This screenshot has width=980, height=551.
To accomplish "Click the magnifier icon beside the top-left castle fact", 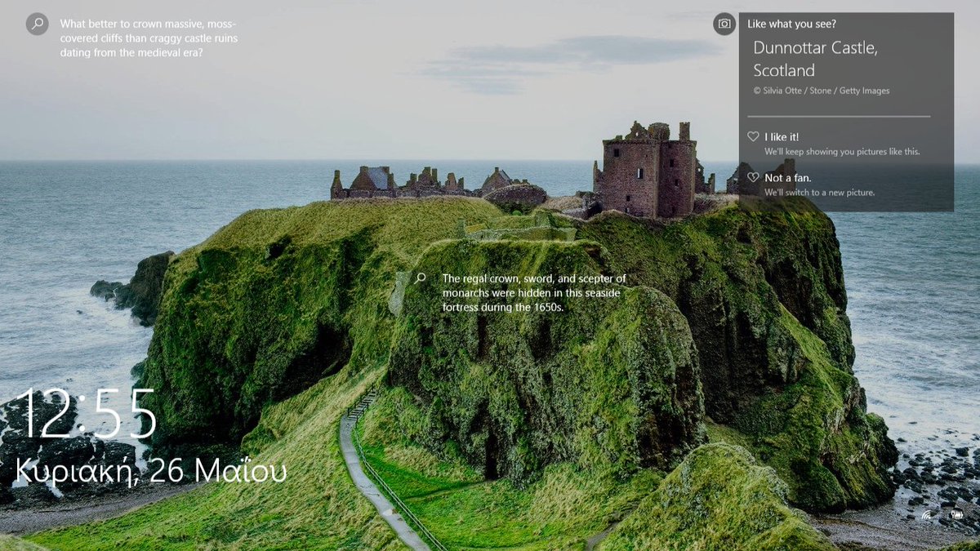I will click(x=37, y=24).
